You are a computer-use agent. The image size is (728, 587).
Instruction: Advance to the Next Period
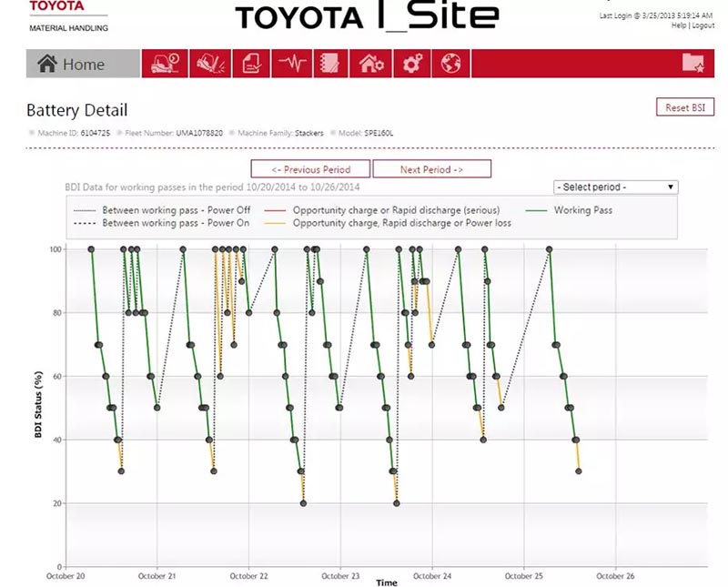pos(431,169)
